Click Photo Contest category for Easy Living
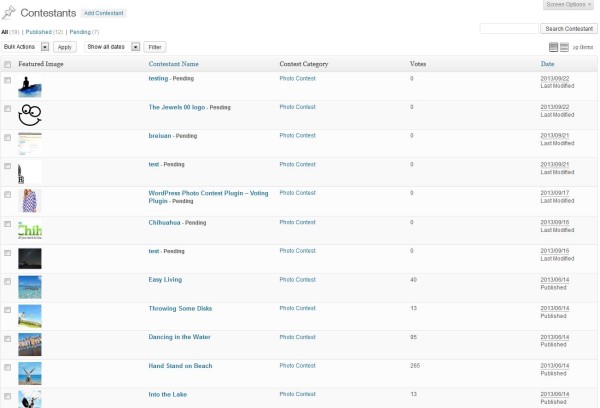The height and width of the screenshot is (408, 600). click(297, 280)
